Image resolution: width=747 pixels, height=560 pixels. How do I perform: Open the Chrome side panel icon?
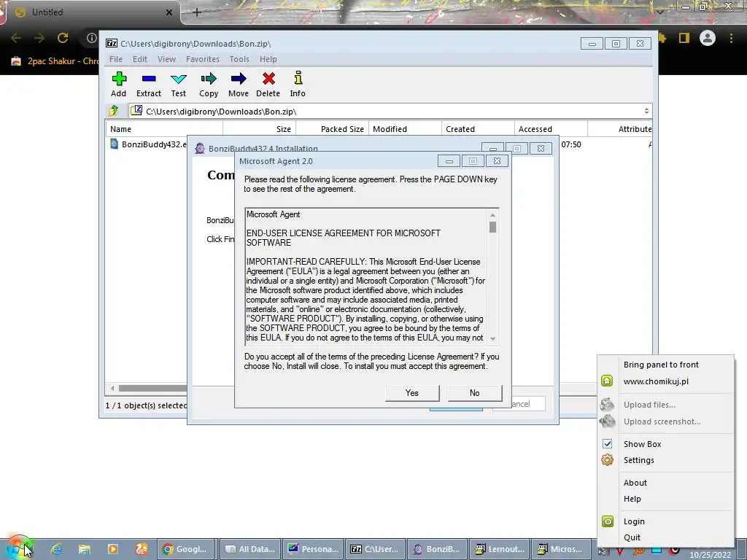coord(684,38)
